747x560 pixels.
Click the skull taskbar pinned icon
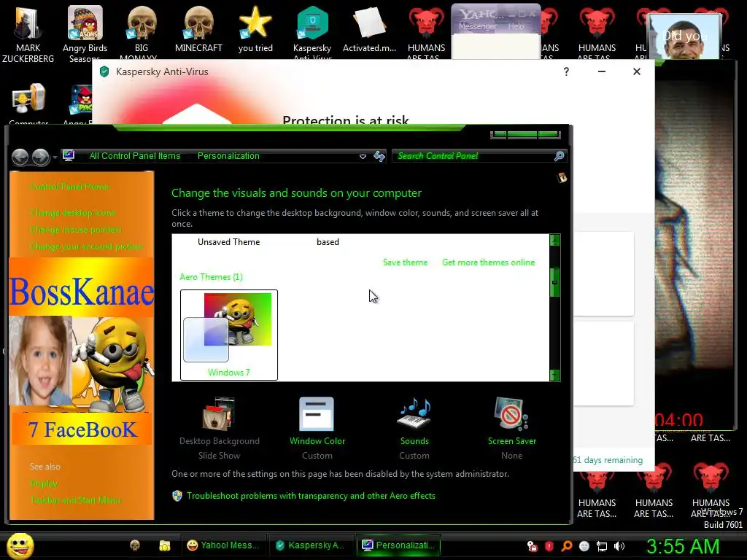pos(135,545)
